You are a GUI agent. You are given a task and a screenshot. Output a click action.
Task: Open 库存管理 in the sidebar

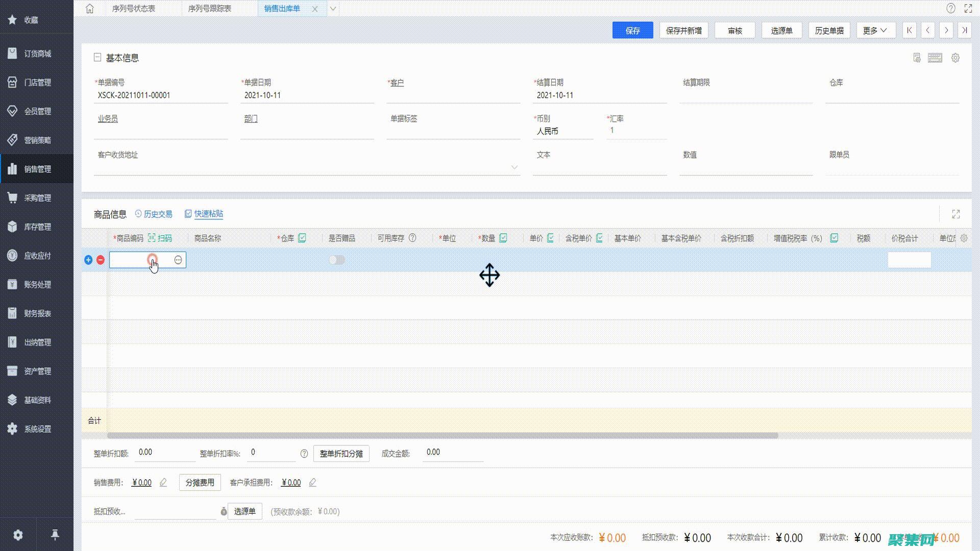[x=37, y=227]
